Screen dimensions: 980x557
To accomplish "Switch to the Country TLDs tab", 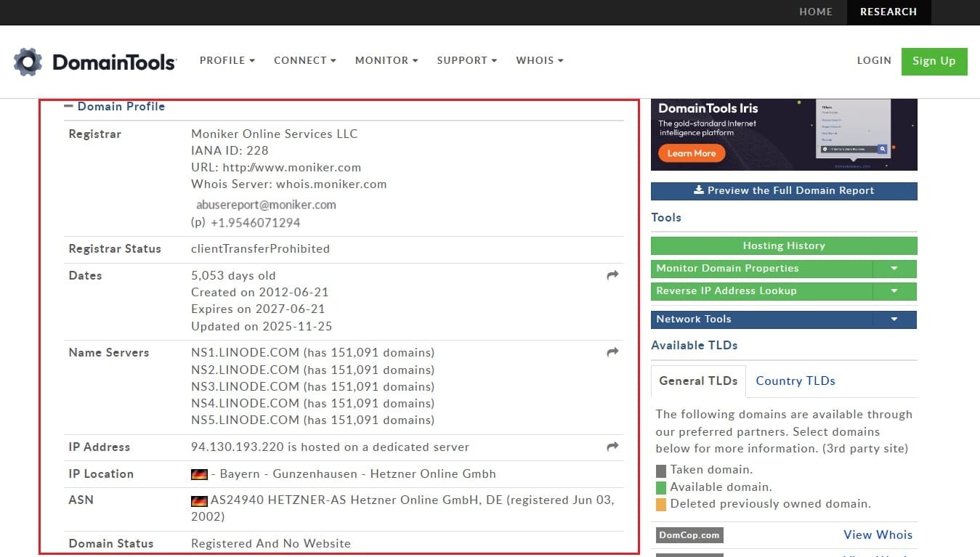I will coord(795,381).
